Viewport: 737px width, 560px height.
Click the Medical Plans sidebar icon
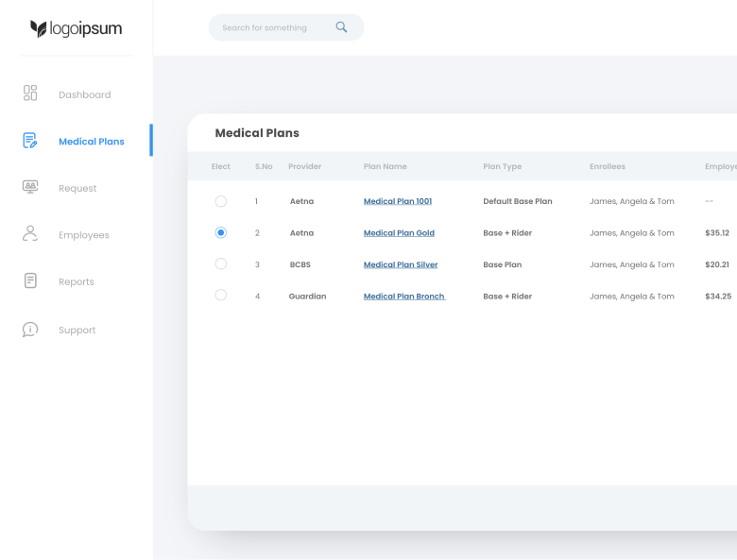[x=30, y=141]
